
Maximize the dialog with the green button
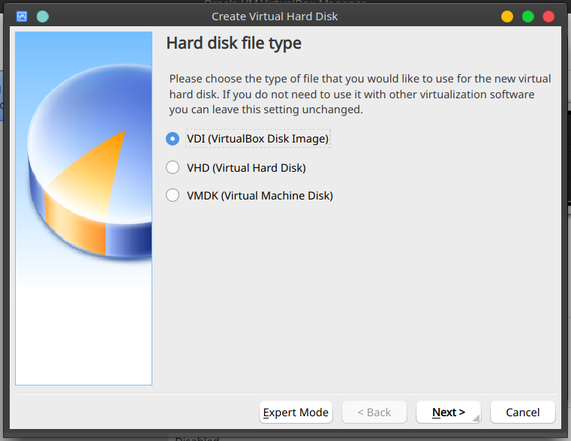528,16
